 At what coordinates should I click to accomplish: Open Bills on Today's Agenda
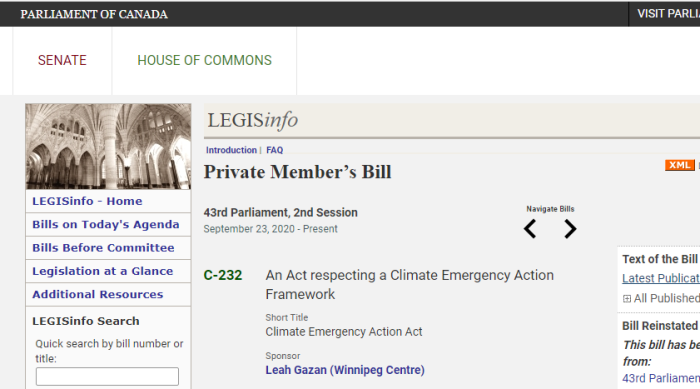tap(108, 225)
